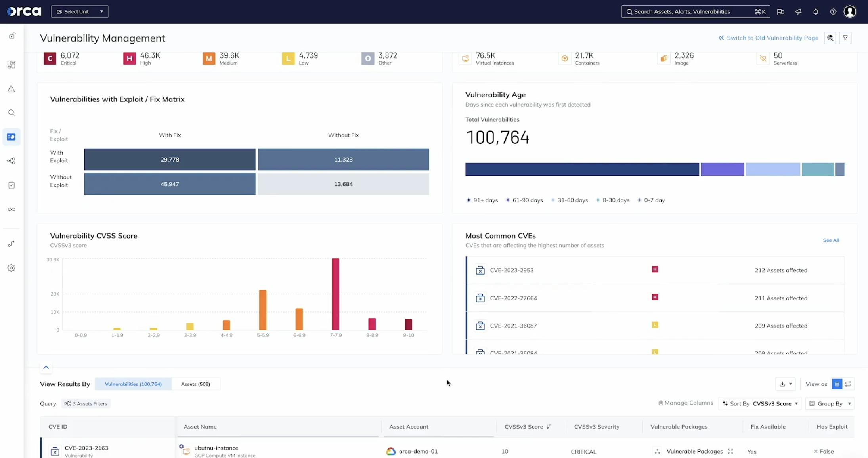Expand the Group By dropdown
Image resolution: width=868 pixels, height=458 pixels.
point(830,403)
